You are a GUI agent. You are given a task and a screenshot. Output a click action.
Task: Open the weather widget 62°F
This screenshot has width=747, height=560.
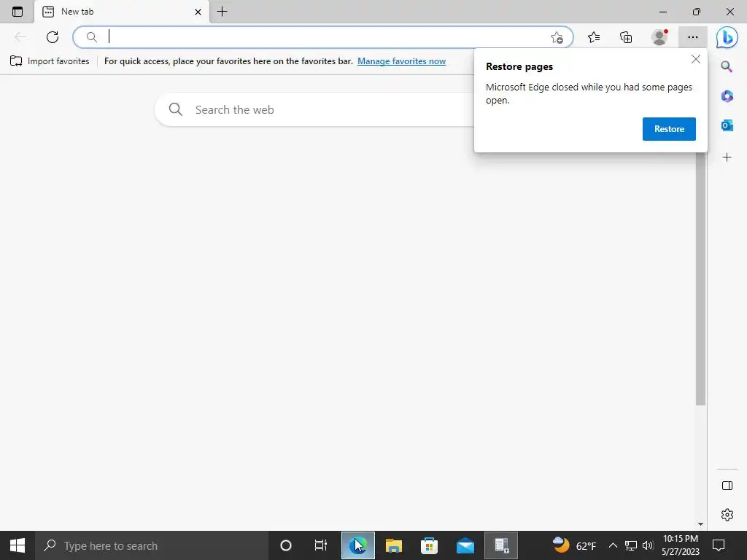574,545
